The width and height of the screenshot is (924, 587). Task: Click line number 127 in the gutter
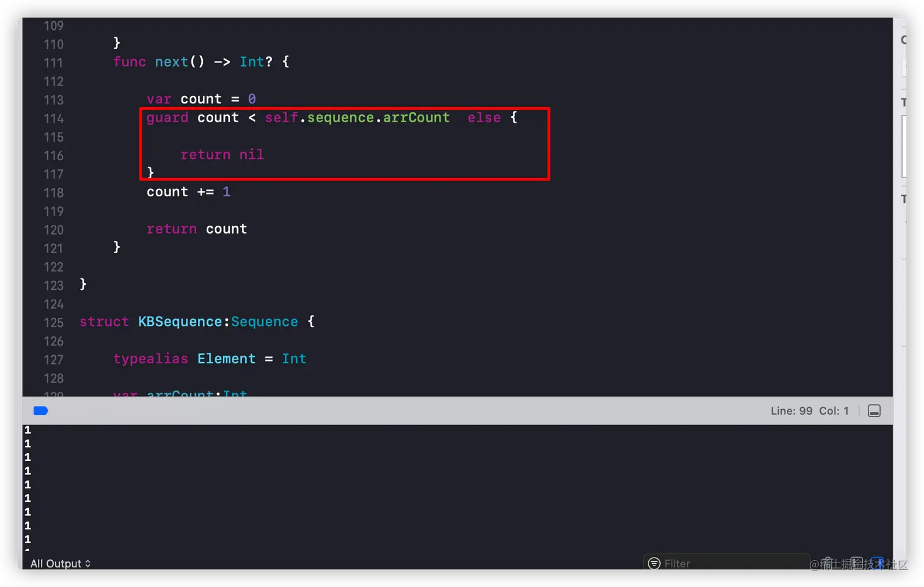53,360
